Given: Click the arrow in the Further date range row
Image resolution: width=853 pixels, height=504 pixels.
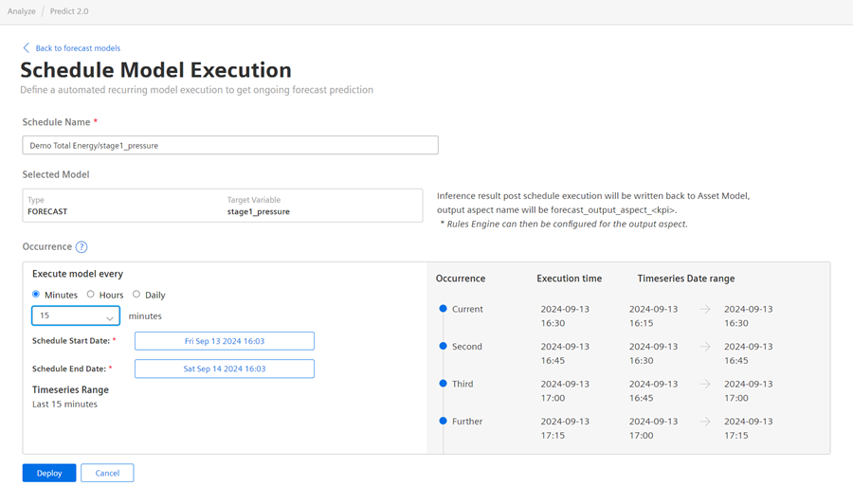Looking at the screenshot, I should click(x=705, y=422).
